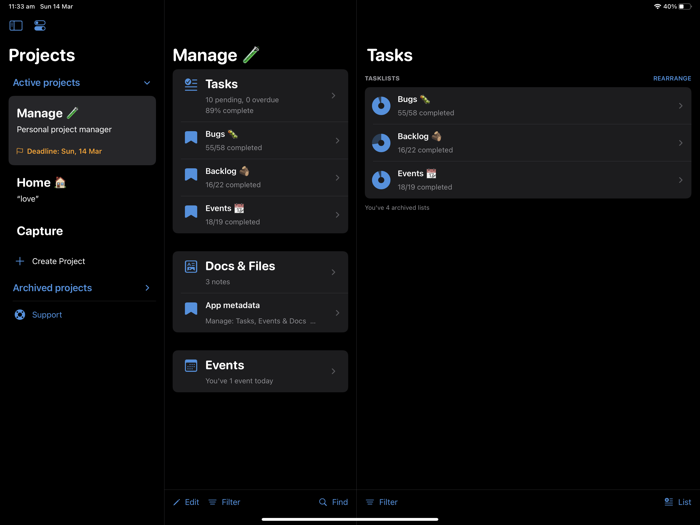Screen dimensions: 700x525
Task: Click the Manage panel Filter label
Action: pyautogui.click(x=231, y=502)
